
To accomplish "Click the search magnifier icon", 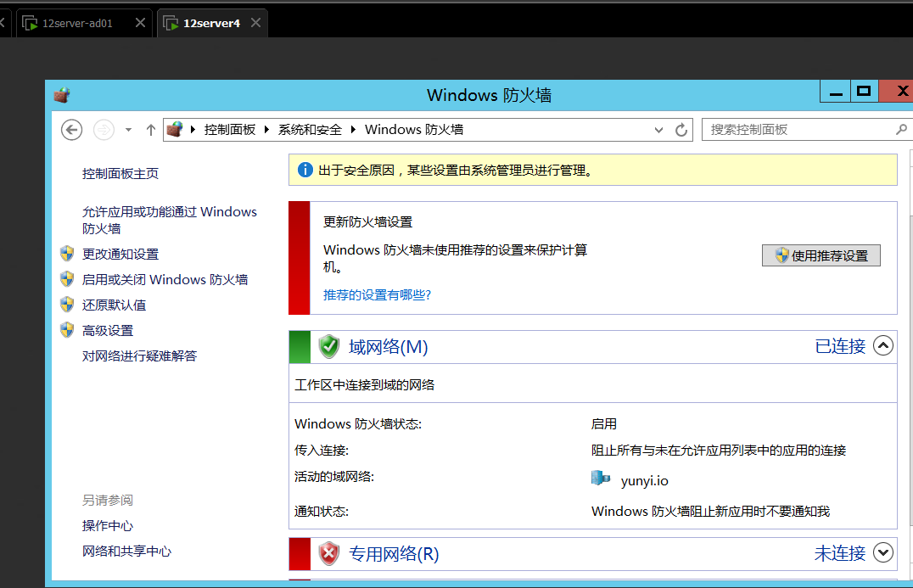I will click(901, 130).
